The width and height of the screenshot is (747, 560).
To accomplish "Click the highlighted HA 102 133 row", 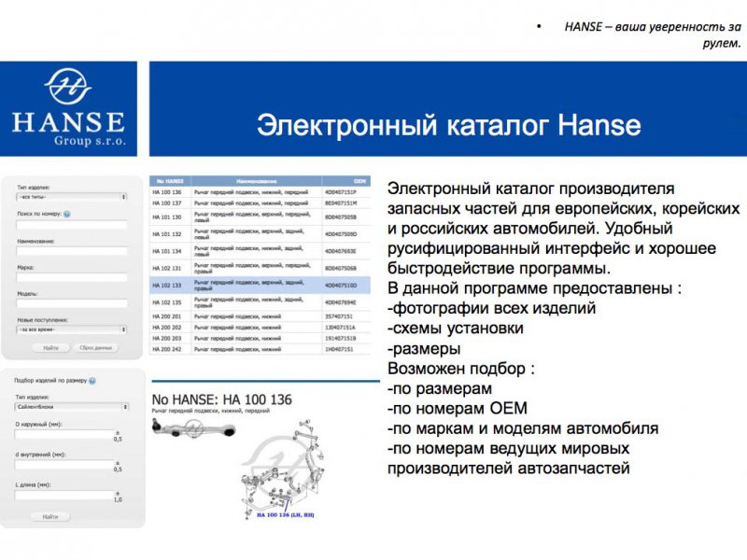I will [261, 286].
